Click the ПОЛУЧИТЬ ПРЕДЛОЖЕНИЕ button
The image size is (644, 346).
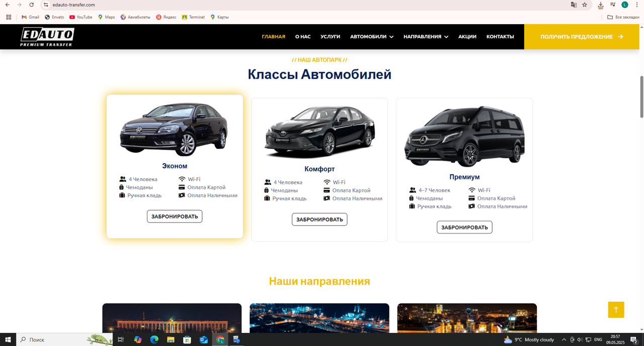pyautogui.click(x=582, y=37)
